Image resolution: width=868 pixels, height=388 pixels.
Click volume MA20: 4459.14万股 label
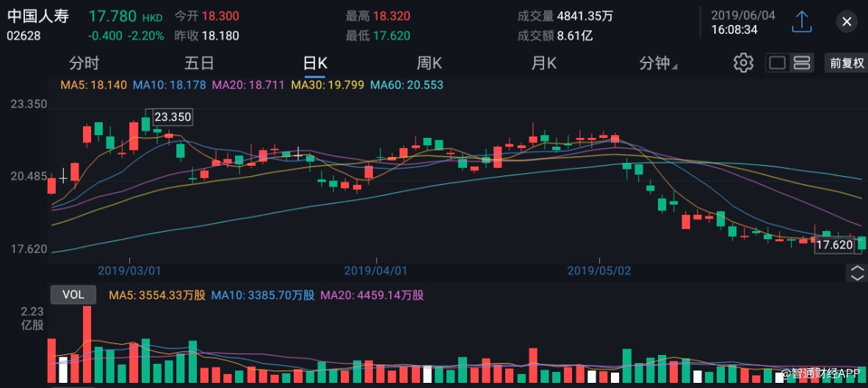372,295
